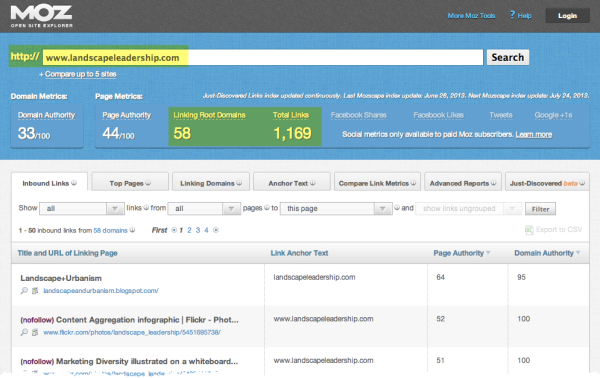
Task: Click the Google +1s metric label
Action: (x=553, y=115)
